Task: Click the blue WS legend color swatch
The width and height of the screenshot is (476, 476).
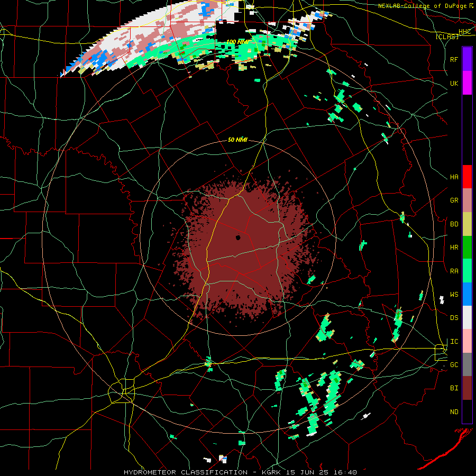Action: pos(467,294)
